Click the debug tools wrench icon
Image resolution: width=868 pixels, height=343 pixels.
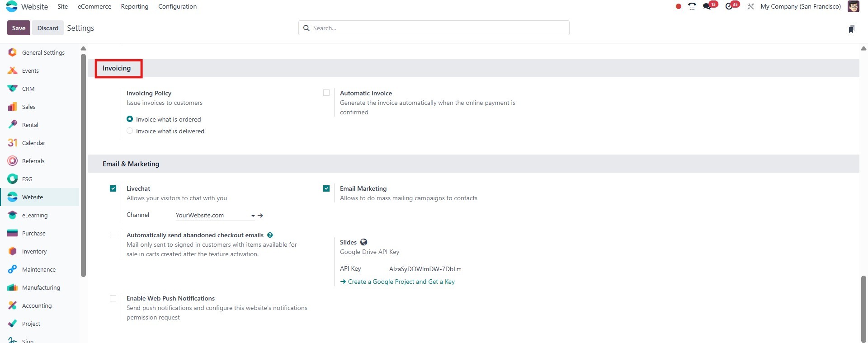coord(750,6)
